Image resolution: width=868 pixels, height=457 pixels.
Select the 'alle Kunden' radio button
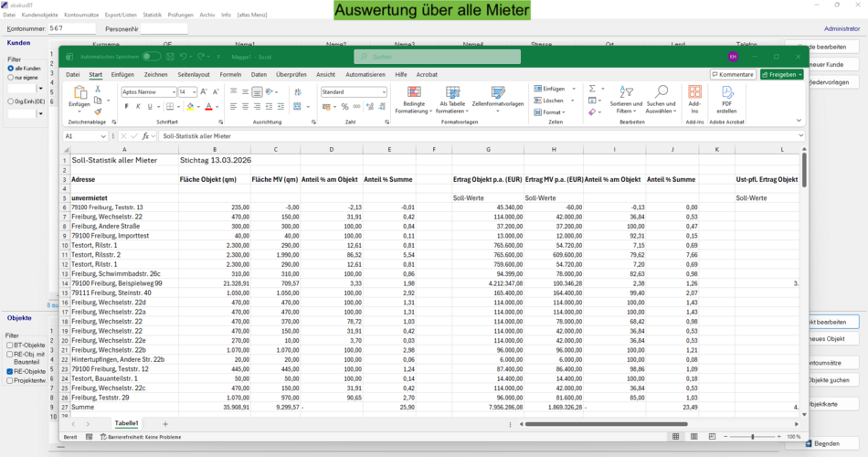tap(10, 69)
